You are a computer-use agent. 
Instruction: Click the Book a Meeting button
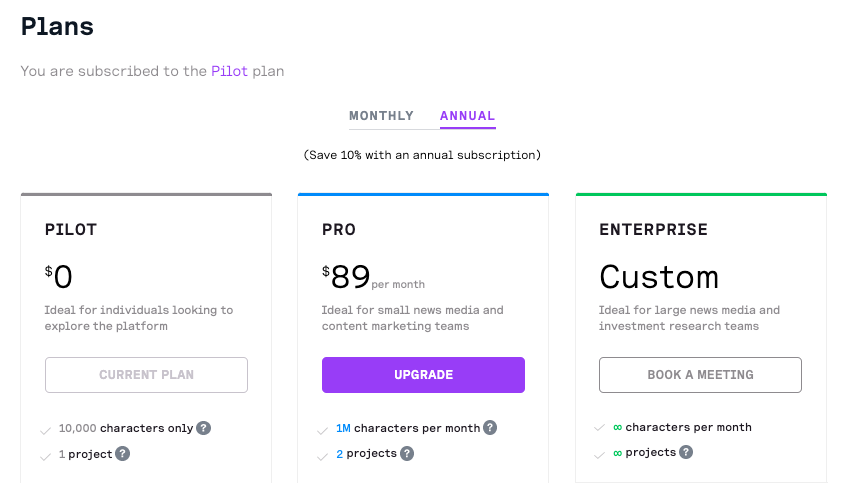[x=700, y=375]
